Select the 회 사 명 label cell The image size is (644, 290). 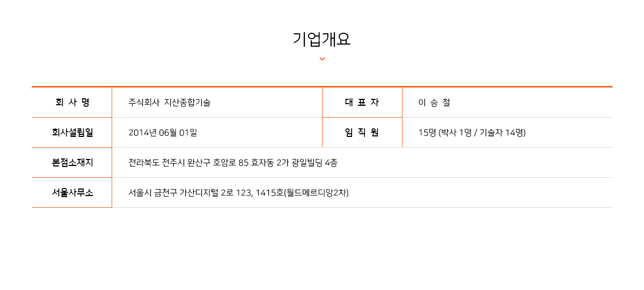pos(72,102)
